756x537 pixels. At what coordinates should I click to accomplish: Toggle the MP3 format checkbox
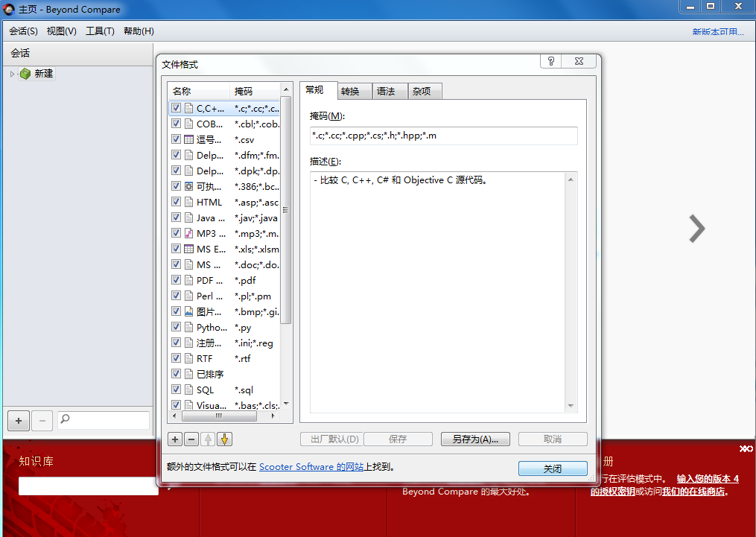pyautogui.click(x=176, y=233)
